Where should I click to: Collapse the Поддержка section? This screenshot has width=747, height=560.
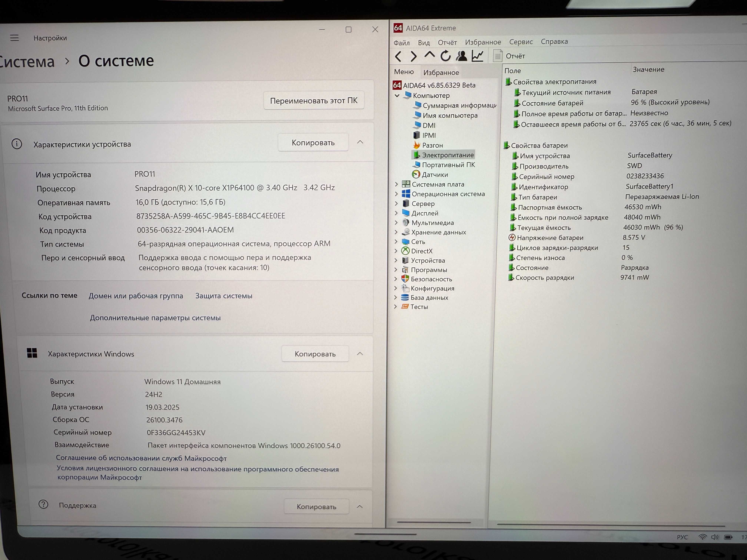pyautogui.click(x=360, y=506)
